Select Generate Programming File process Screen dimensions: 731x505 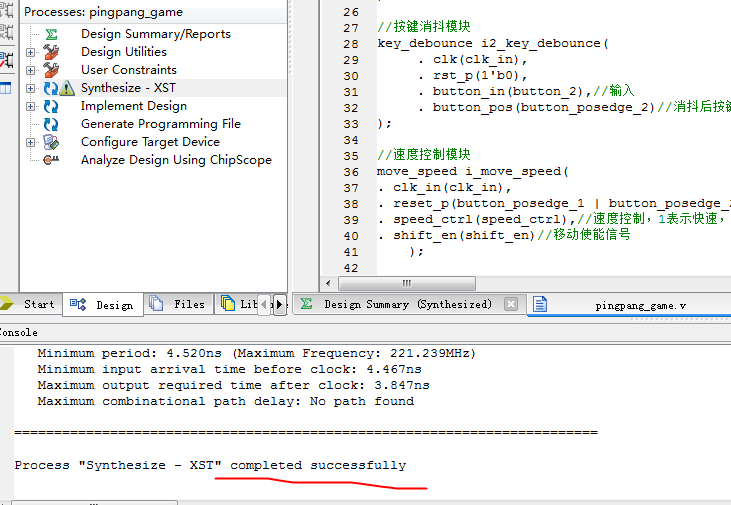pos(160,124)
